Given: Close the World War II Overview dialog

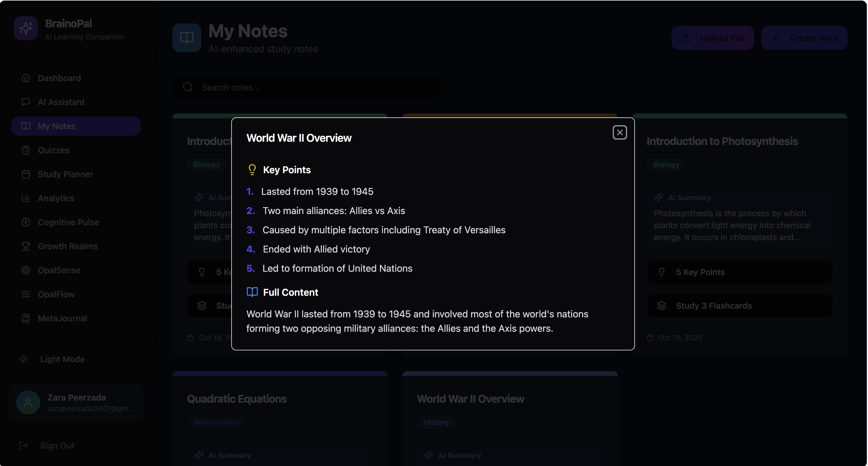Looking at the screenshot, I should (619, 132).
